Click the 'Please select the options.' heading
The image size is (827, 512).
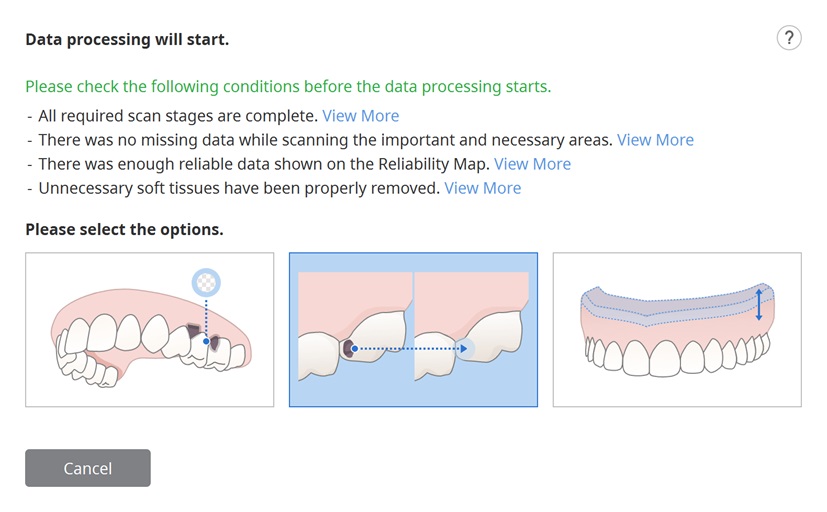click(x=124, y=230)
